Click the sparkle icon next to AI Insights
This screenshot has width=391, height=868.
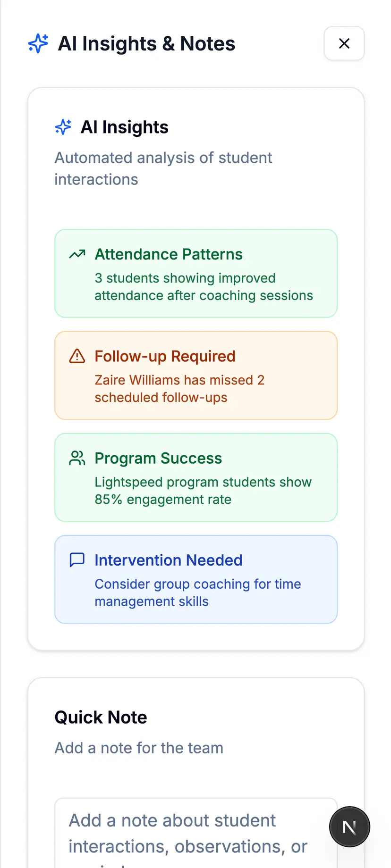[x=63, y=127]
